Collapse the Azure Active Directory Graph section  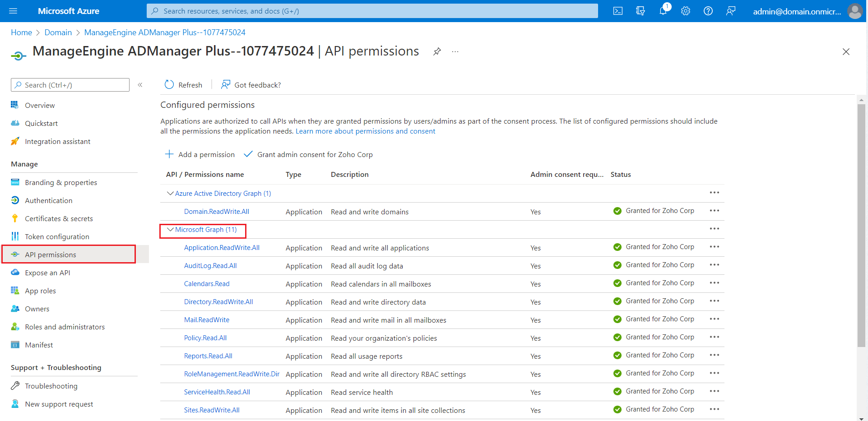click(x=170, y=193)
